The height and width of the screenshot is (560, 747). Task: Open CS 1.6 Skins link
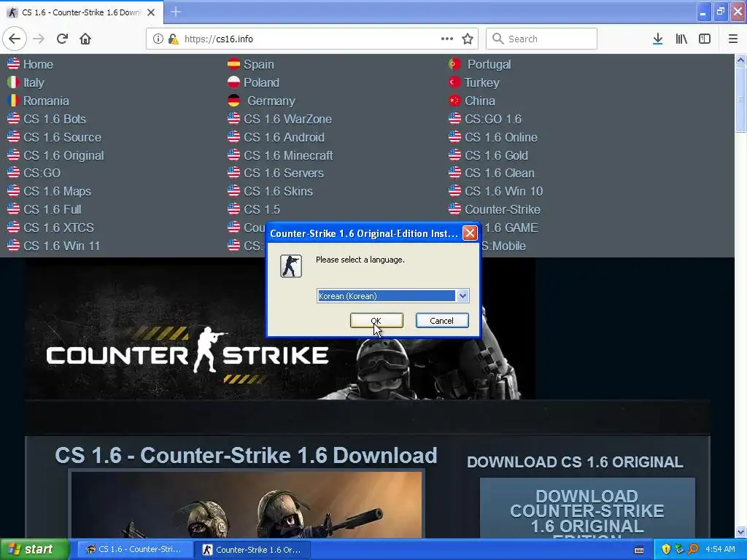(x=278, y=192)
